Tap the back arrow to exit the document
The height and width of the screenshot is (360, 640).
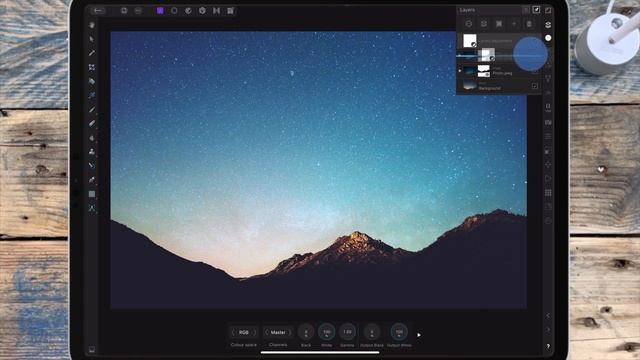[97, 11]
